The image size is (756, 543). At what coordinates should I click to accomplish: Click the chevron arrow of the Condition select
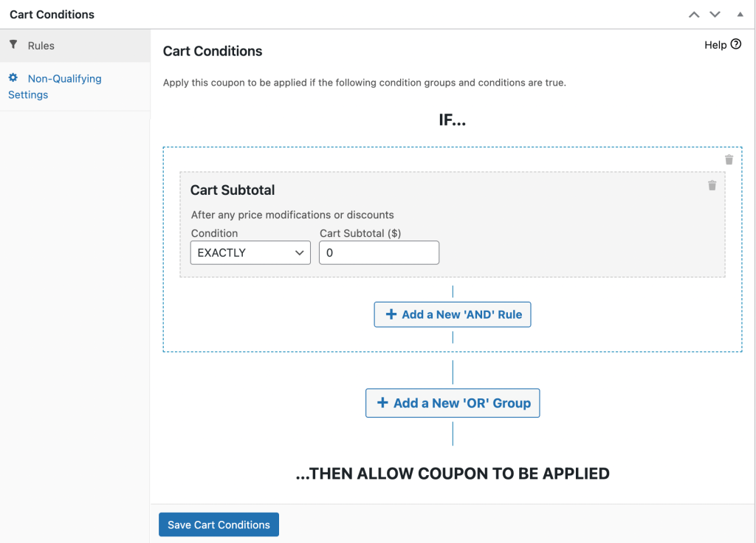(300, 252)
